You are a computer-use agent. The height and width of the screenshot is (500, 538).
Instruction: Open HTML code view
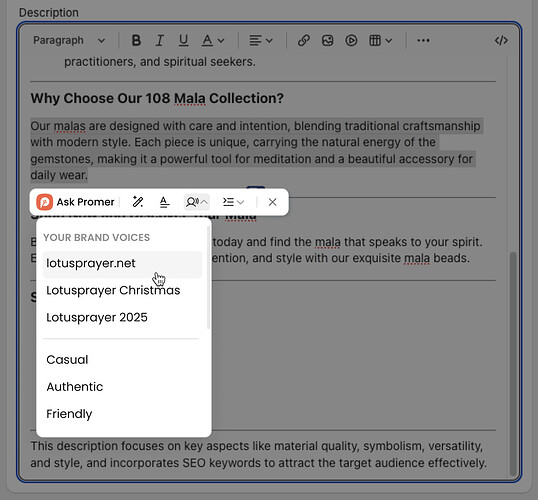501,40
